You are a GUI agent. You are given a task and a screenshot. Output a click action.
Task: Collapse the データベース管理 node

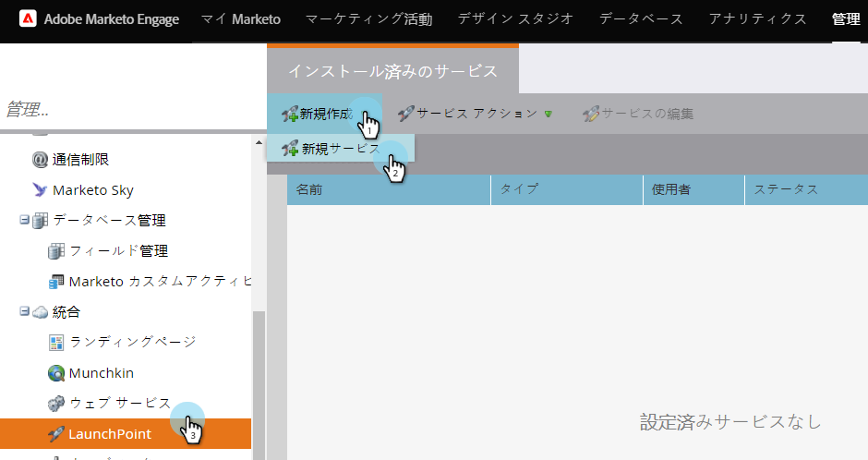pos(24,220)
